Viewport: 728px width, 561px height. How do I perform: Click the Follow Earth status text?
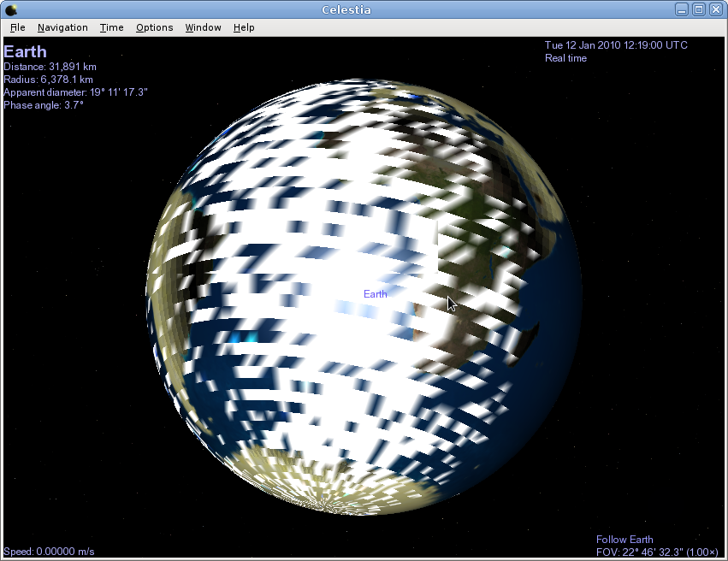click(624, 540)
